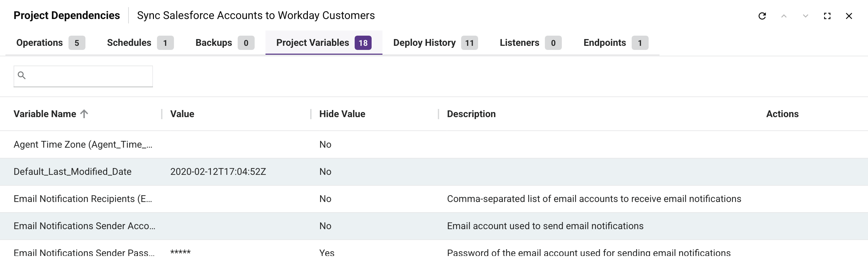Click No in Default_Last_Modified_Date row

coord(325,172)
